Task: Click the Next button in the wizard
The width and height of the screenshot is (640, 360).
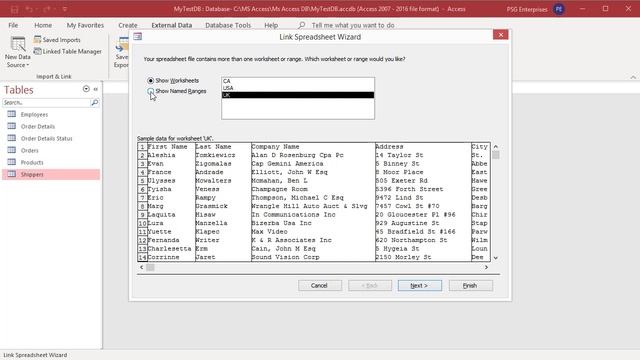Action: coord(420,285)
